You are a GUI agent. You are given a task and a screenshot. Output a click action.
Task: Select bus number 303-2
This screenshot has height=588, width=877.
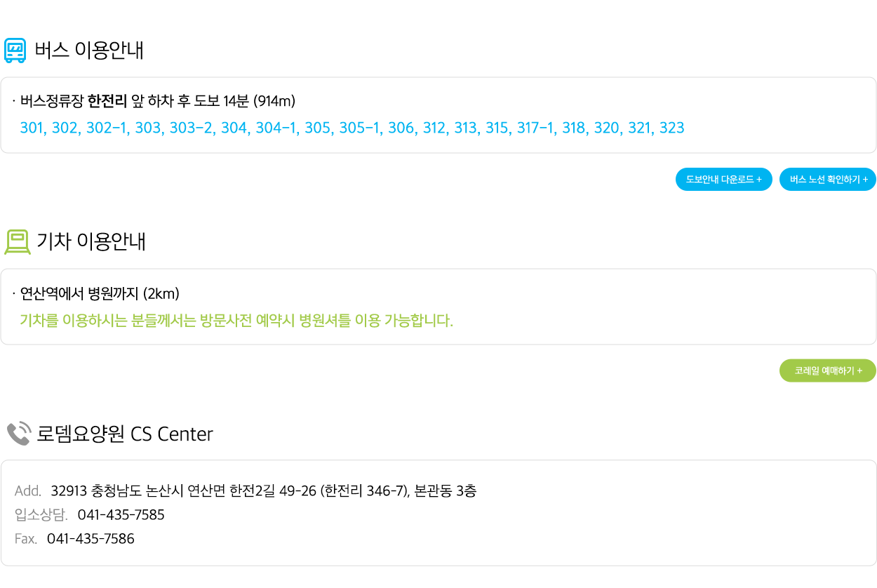coord(192,128)
